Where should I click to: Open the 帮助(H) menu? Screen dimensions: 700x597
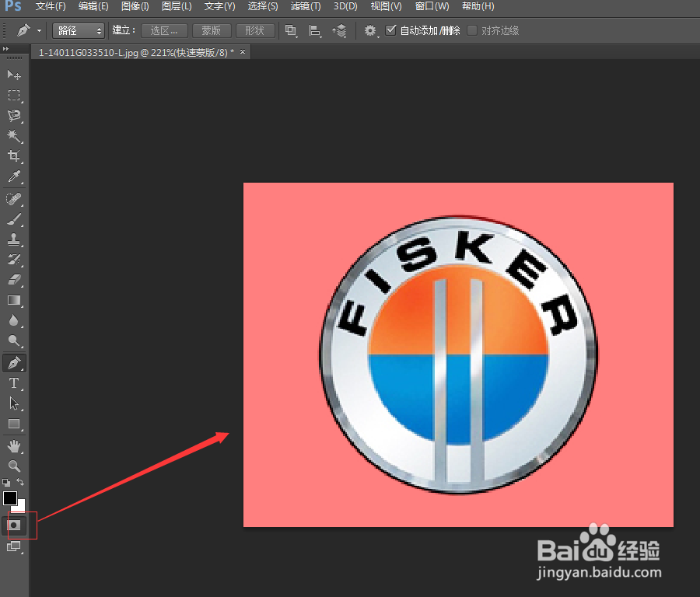click(478, 6)
